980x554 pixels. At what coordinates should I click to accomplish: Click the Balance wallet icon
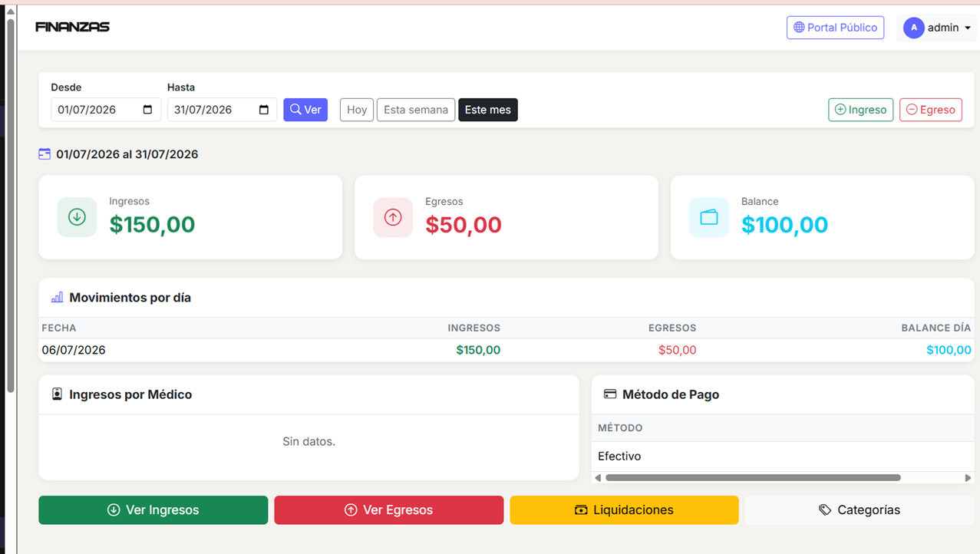(709, 217)
